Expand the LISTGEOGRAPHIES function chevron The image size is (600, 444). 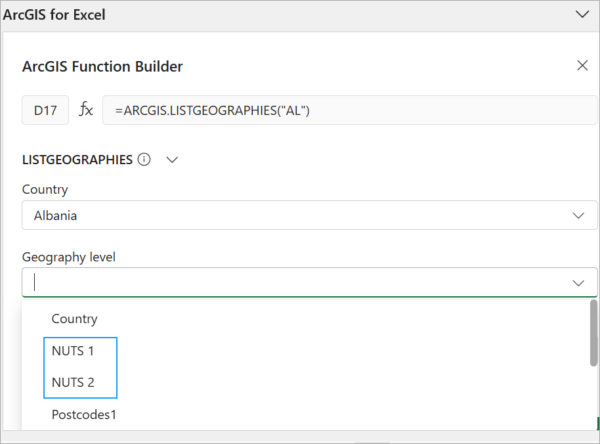click(172, 160)
